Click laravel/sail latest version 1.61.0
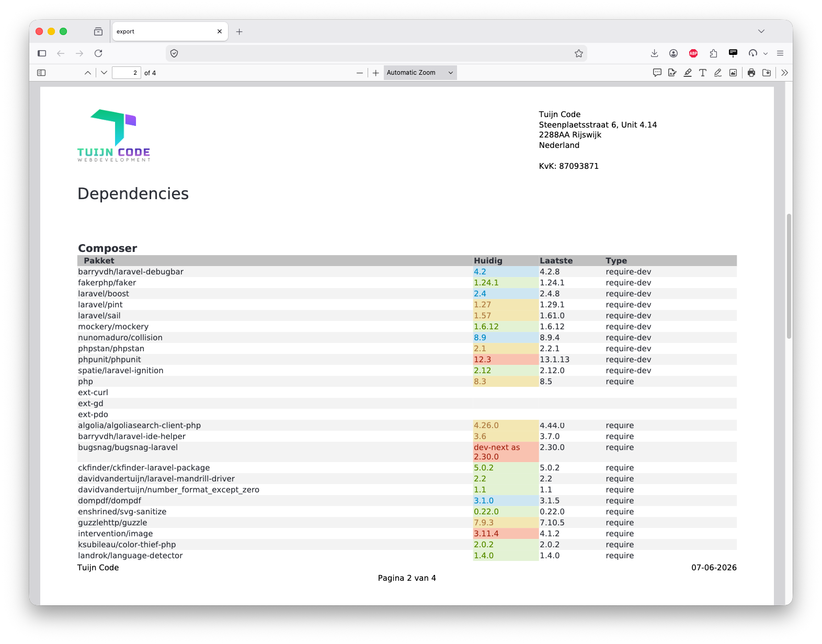This screenshot has height=644, width=822. point(552,316)
